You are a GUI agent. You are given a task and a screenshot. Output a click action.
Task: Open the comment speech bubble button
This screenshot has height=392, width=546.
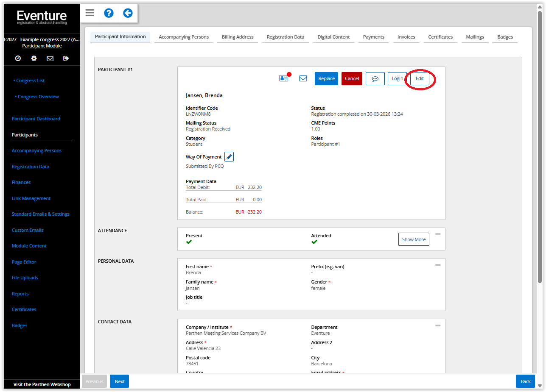pyautogui.click(x=375, y=78)
